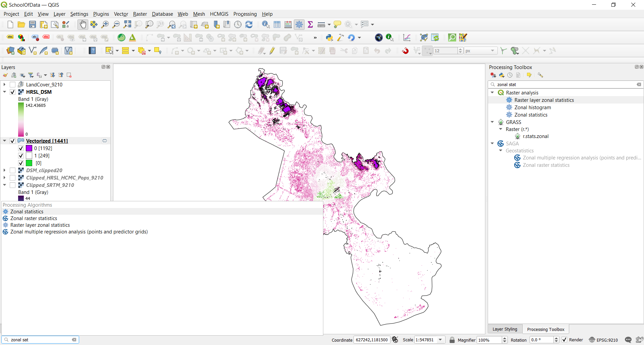Screen dimensions: 644x345
Task: Click the white 1 [249] color swatch
Action: click(x=29, y=155)
